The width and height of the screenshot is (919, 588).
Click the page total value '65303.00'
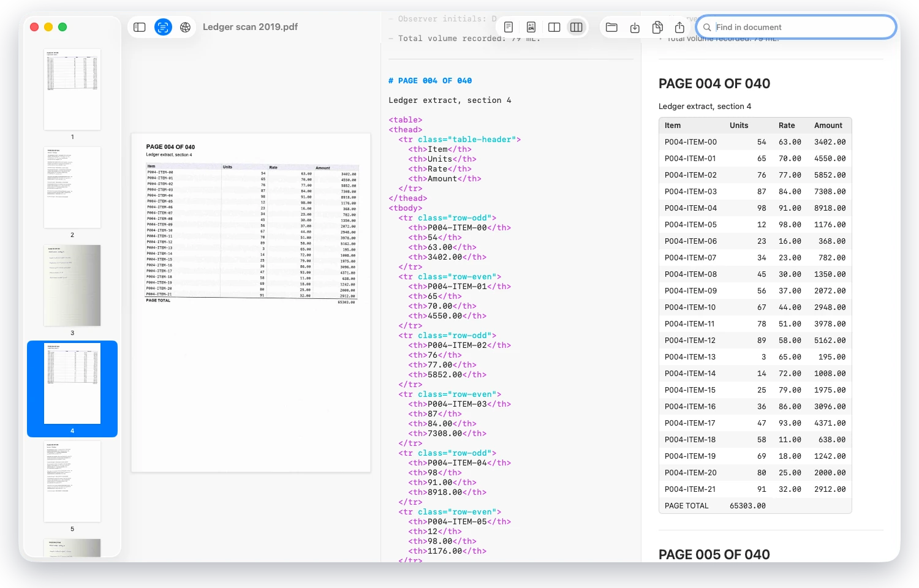click(x=747, y=506)
